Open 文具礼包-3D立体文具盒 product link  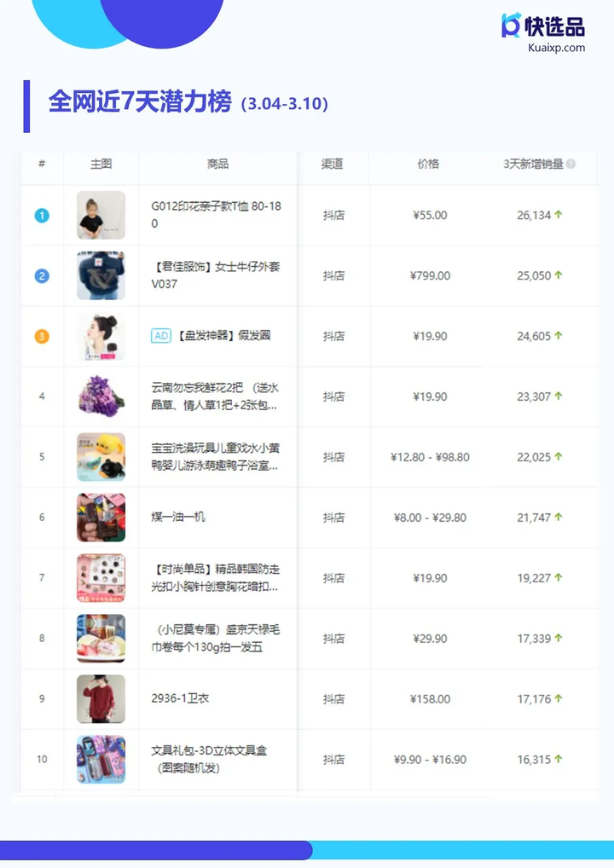(209, 759)
